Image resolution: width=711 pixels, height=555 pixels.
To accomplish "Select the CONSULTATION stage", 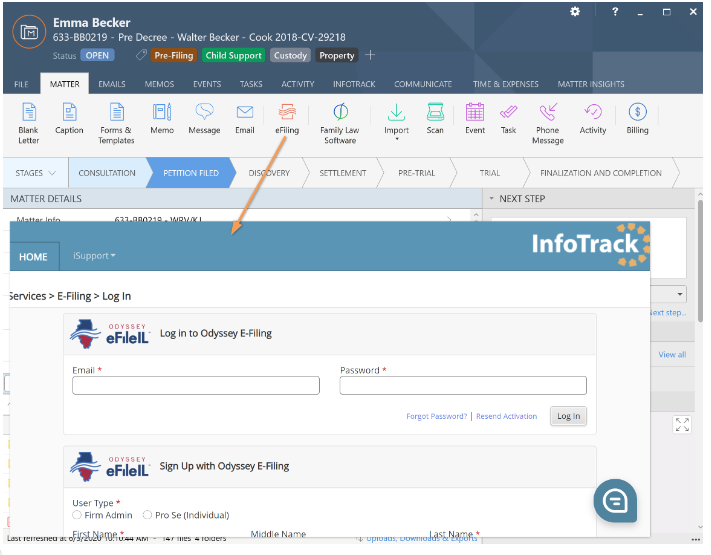I will point(107,173).
